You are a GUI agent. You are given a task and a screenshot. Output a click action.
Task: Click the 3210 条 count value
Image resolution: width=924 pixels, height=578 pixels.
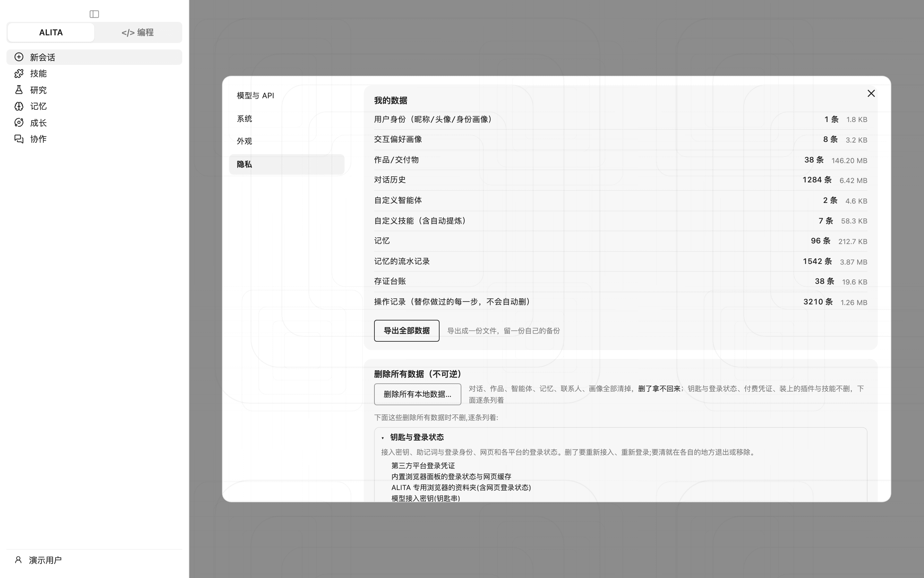pyautogui.click(x=818, y=302)
